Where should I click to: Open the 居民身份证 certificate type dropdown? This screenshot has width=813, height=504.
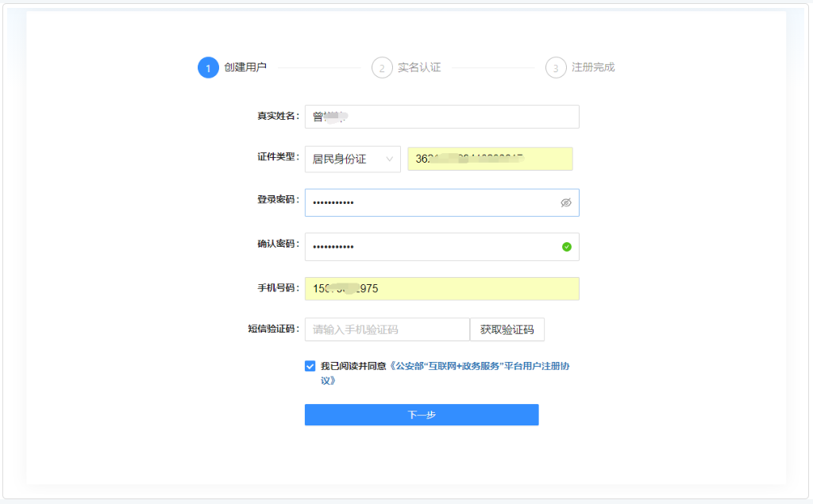tap(352, 159)
